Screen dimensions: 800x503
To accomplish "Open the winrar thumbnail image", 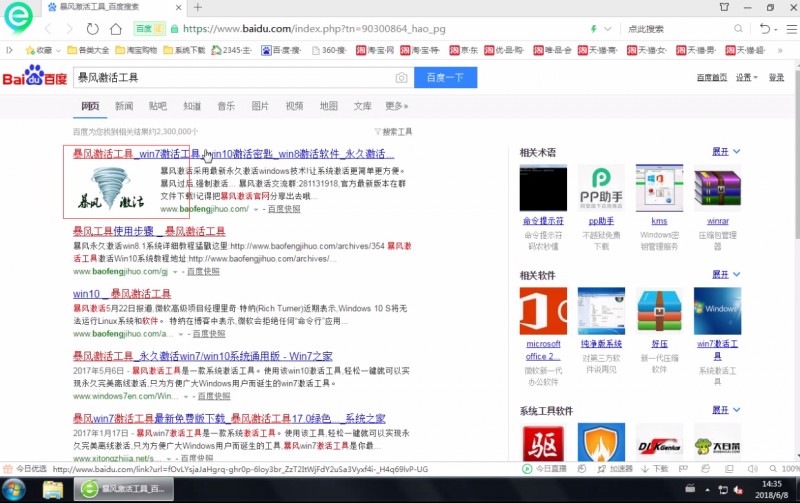I will (x=717, y=188).
